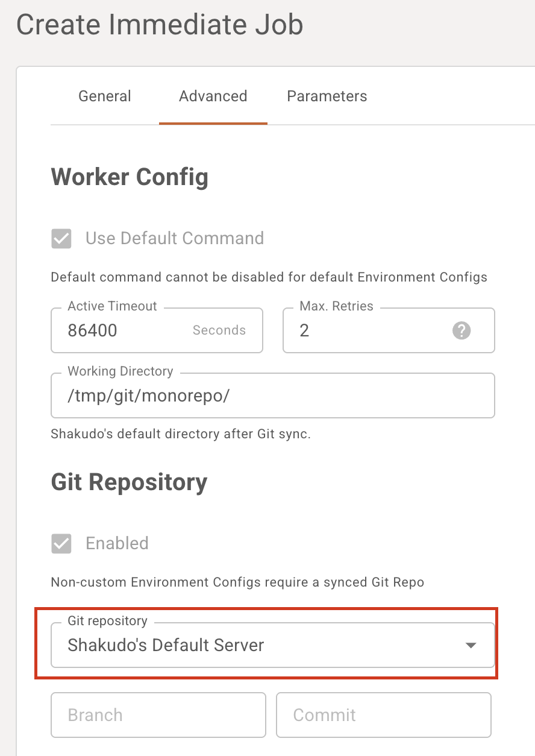
Task: Switch to the General tab
Action: point(104,96)
